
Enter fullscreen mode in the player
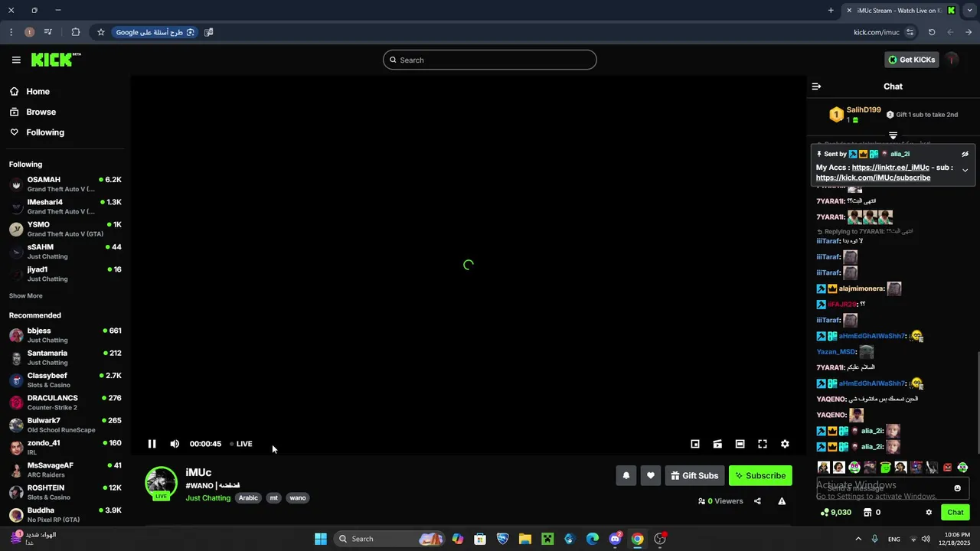(x=763, y=444)
